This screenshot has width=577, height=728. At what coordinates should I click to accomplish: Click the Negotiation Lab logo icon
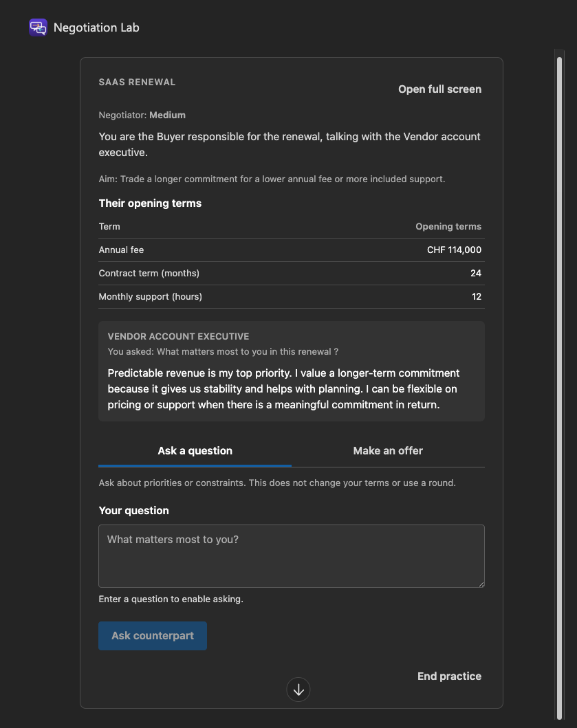point(38,27)
